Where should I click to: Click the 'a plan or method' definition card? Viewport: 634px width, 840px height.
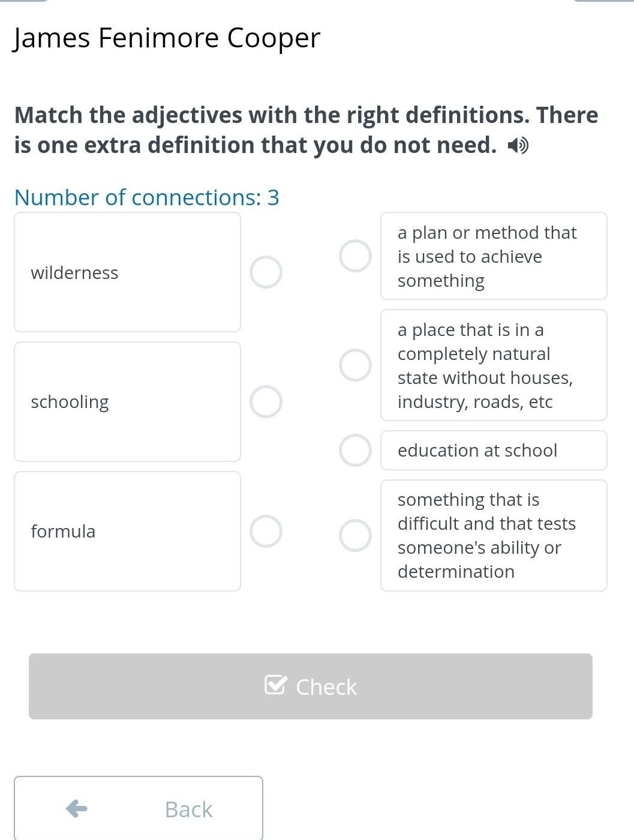494,256
